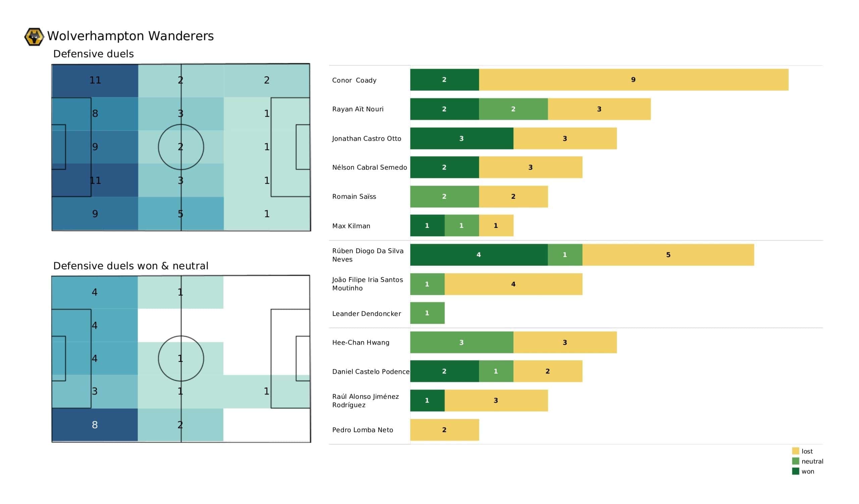Click the Wolverhampton Wanderers title text
This screenshot has height=504, width=859.
[x=130, y=36]
